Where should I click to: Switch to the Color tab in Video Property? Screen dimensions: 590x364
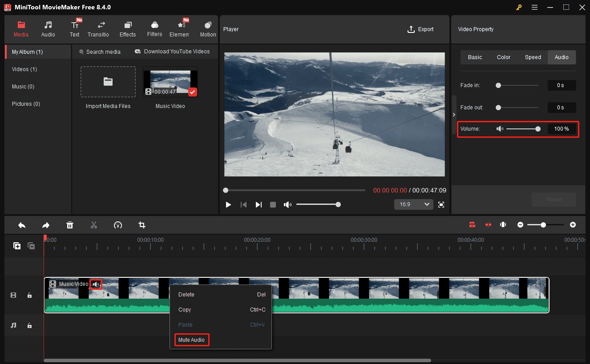503,57
